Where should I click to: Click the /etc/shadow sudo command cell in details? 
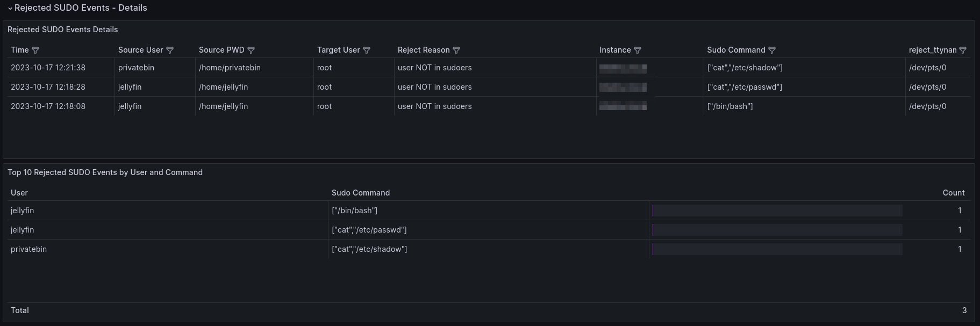[745, 68]
